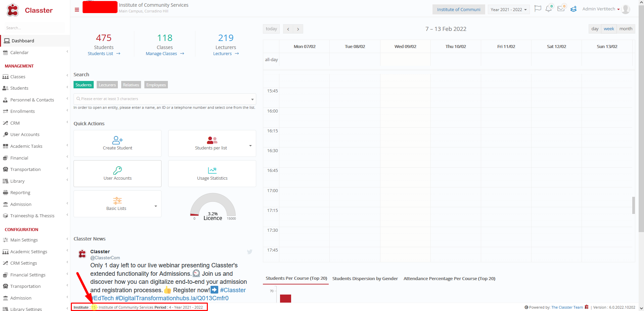The height and width of the screenshot is (311, 644).
Task: Open the Admin Vertitech user menu
Action: pyautogui.click(x=601, y=9)
